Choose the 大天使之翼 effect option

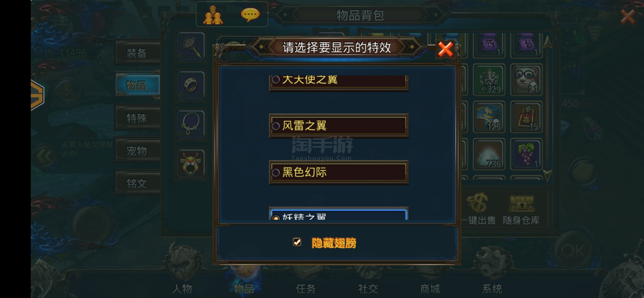point(339,83)
